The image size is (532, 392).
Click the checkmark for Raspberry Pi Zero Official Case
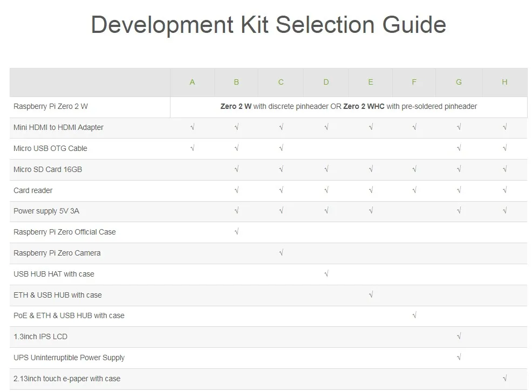pos(236,232)
